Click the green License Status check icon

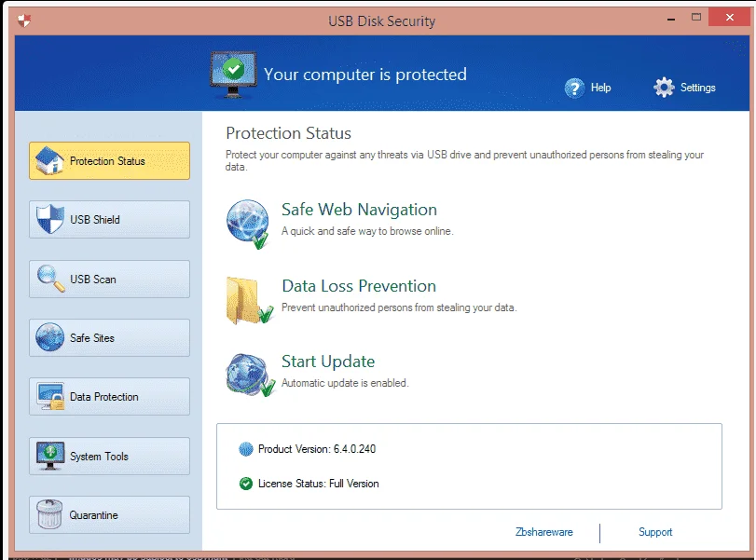246,484
